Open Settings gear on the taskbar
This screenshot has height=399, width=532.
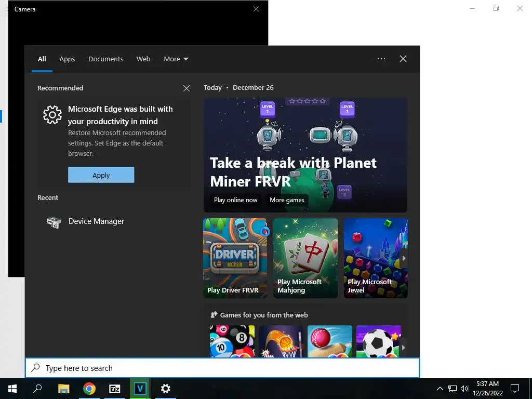tap(166, 389)
